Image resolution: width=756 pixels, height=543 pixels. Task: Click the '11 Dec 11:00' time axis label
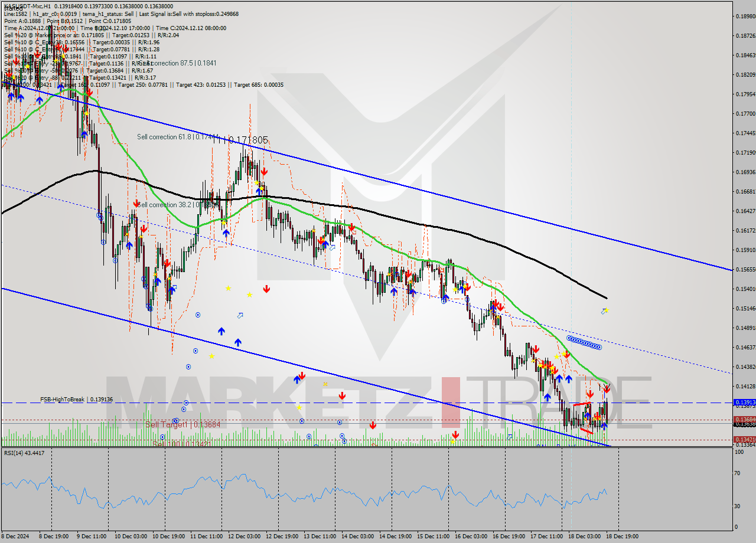point(206,536)
